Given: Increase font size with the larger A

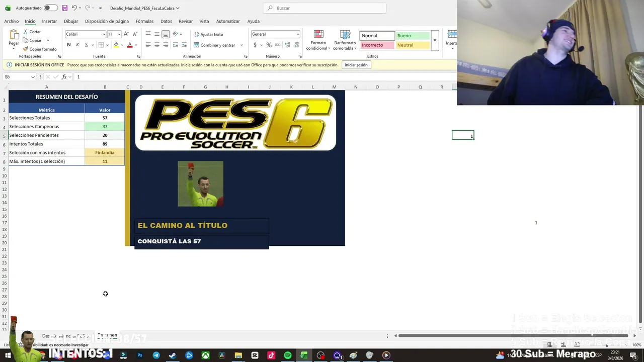Looking at the screenshot, I should tap(126, 34).
